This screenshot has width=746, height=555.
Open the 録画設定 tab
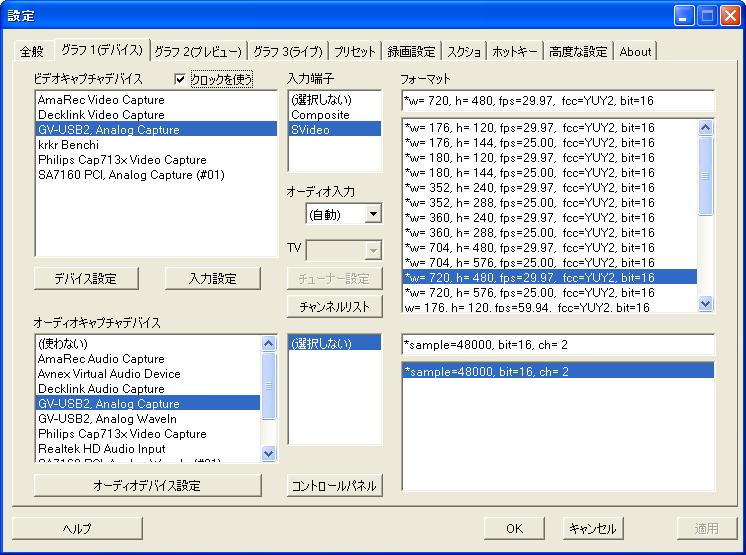pyautogui.click(x=411, y=51)
